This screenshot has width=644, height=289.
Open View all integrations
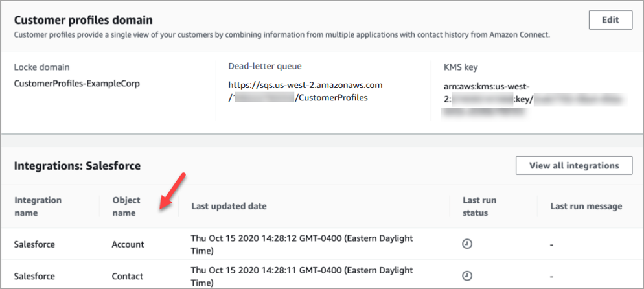tap(573, 165)
